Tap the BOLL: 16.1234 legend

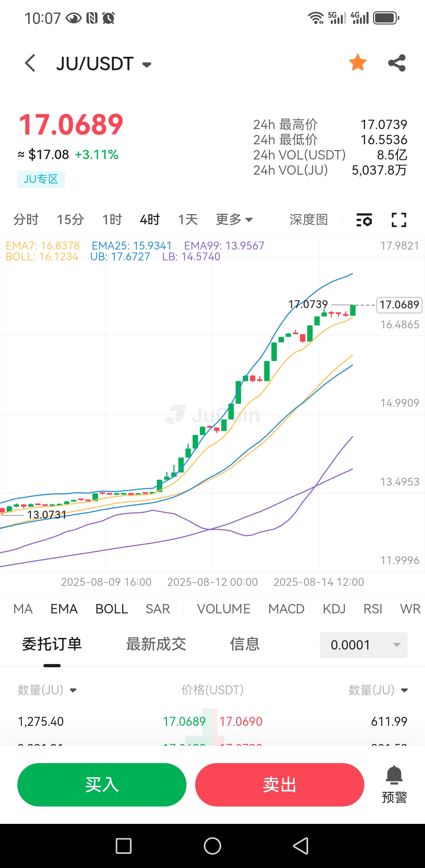tap(42, 257)
